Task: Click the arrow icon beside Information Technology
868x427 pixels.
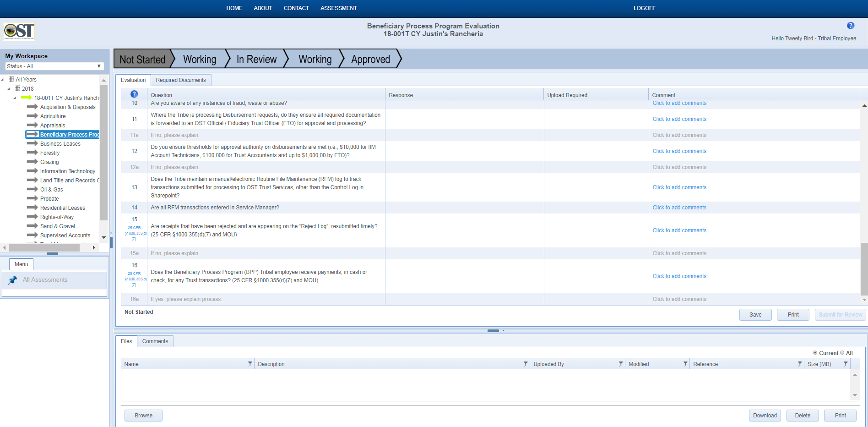Action: [33, 171]
